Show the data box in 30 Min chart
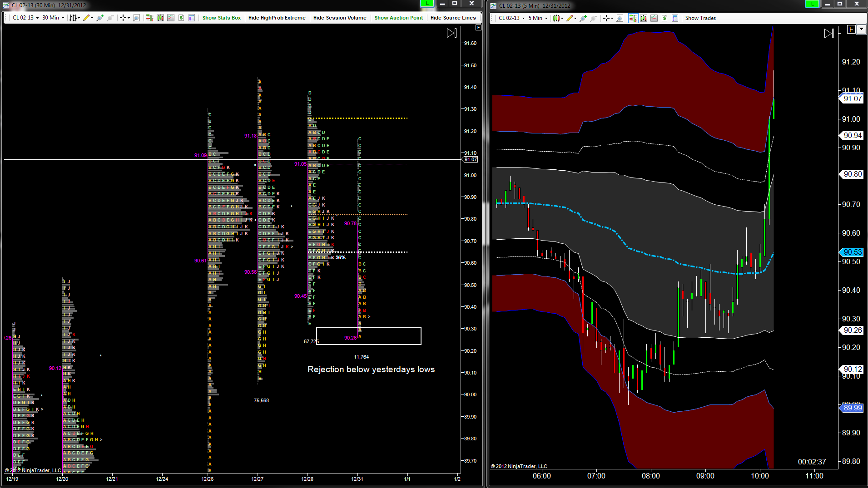Screen dimensions: 868x488 pyautogui.click(x=136, y=18)
